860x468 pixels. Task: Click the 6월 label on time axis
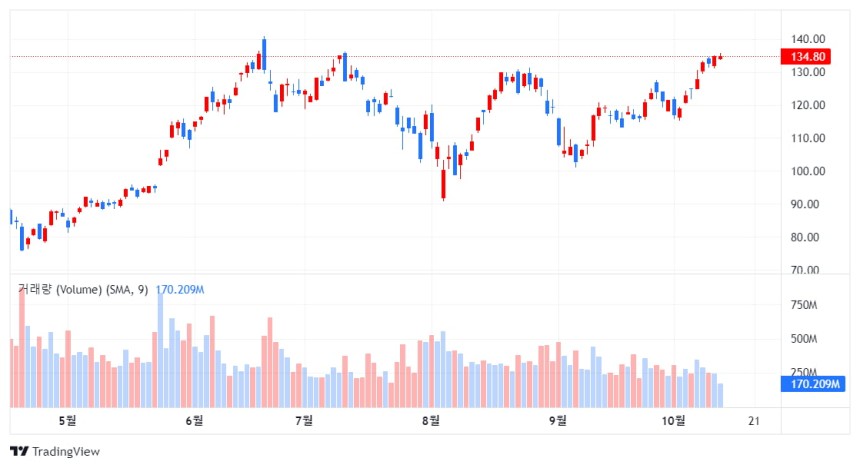(x=194, y=421)
